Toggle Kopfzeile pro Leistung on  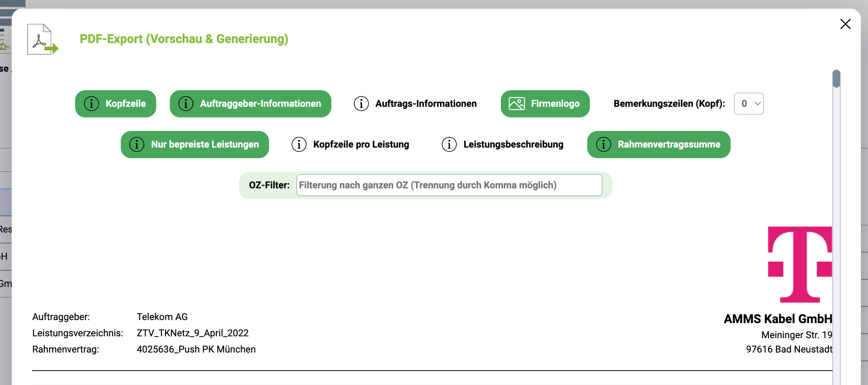point(361,145)
